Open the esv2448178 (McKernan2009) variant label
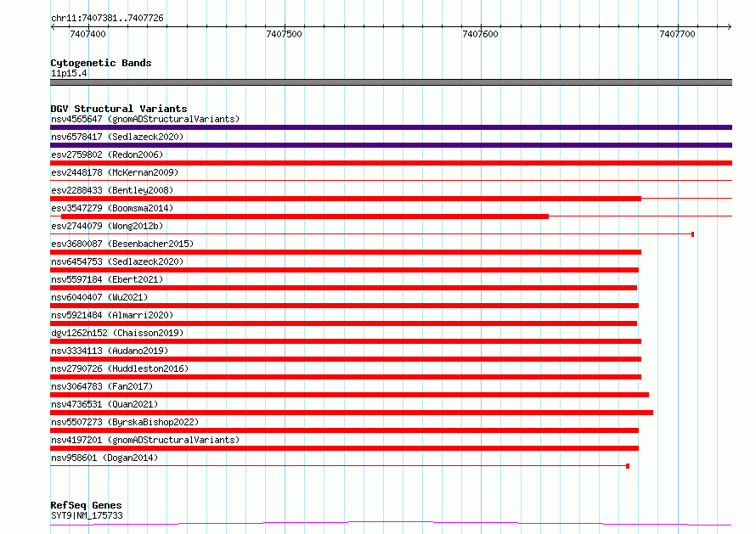This screenshot has width=756, height=534. pos(115,172)
